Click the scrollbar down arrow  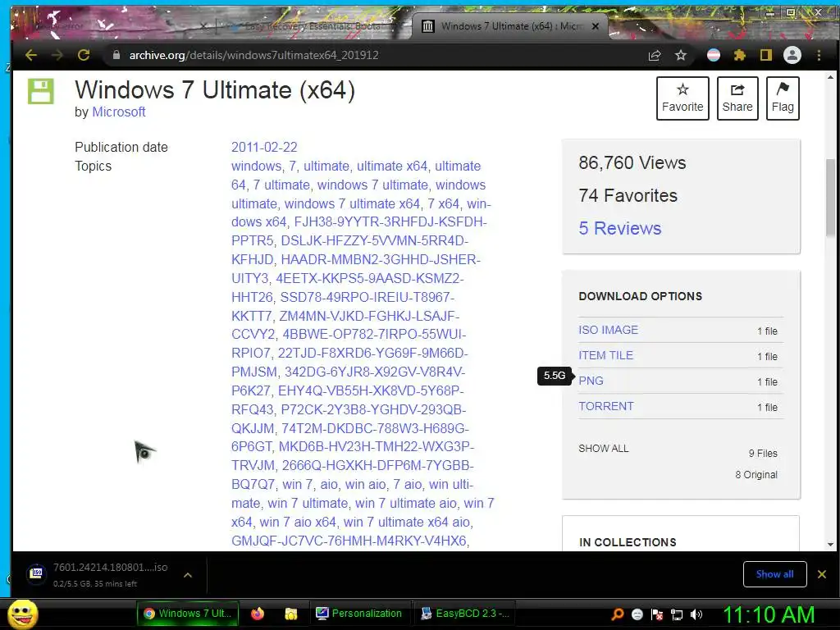click(830, 545)
